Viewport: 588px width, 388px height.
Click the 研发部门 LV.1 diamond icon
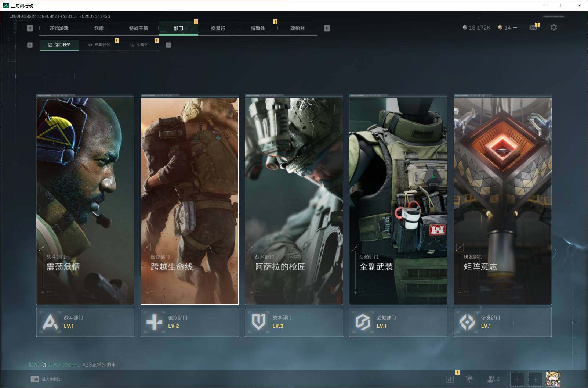tap(467, 322)
